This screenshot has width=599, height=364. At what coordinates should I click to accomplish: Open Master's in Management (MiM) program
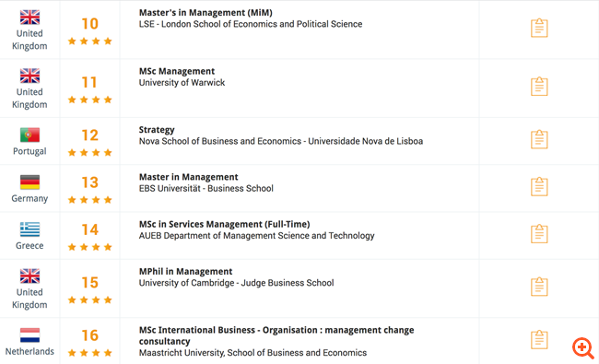pyautogui.click(x=206, y=13)
